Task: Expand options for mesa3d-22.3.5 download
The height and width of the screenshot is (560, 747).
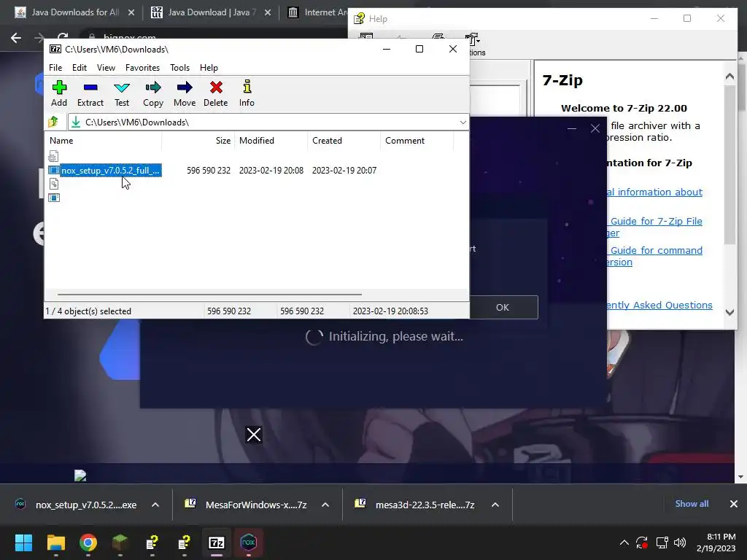Action: click(x=495, y=505)
